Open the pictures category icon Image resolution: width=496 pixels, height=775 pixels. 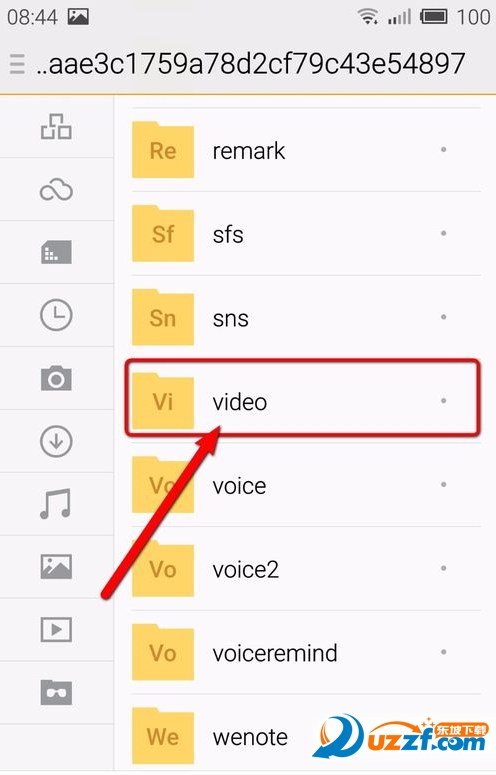click(56, 566)
